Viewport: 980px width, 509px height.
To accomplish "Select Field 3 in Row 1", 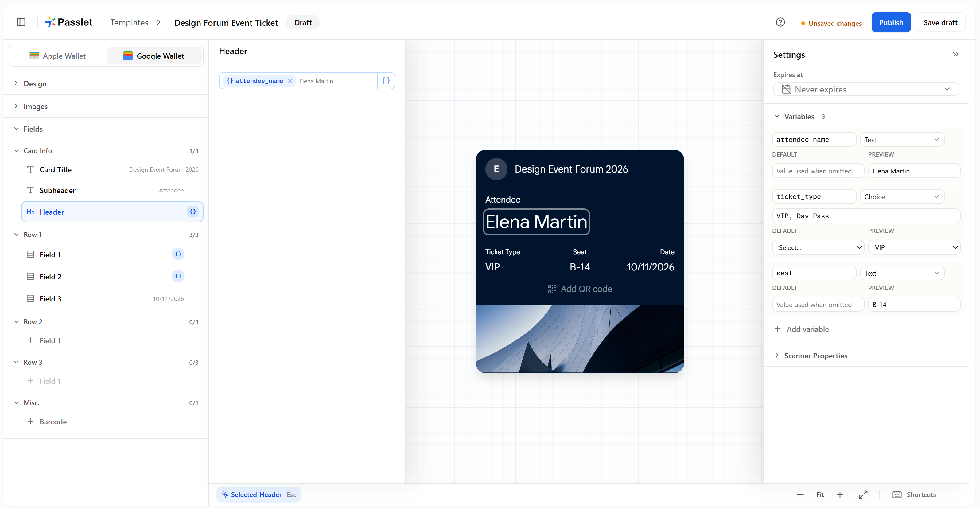I will click(113, 299).
